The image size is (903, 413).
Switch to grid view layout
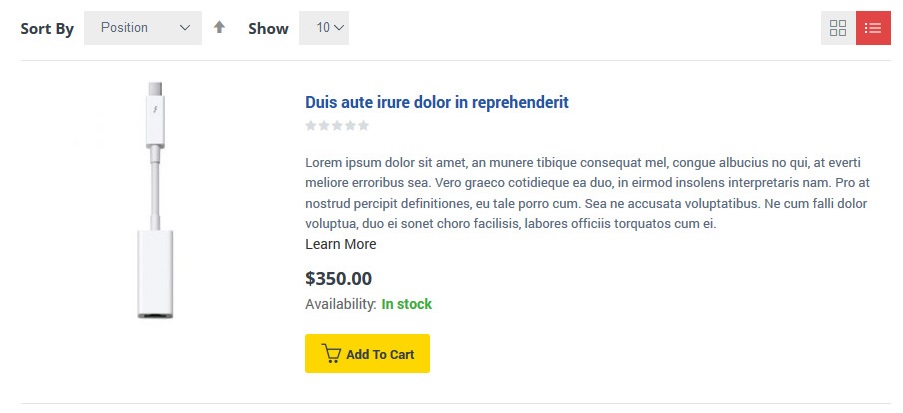click(838, 28)
